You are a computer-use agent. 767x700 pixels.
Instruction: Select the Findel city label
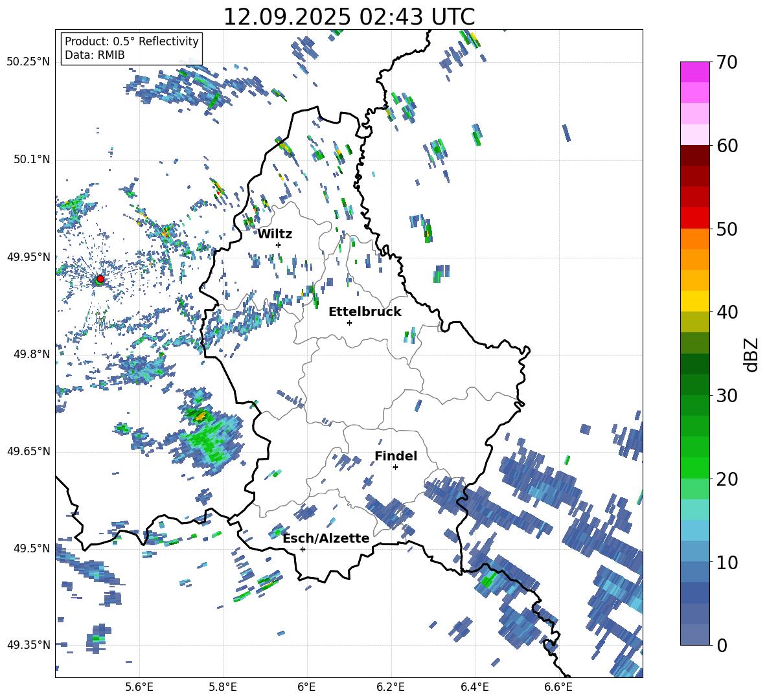pos(396,456)
